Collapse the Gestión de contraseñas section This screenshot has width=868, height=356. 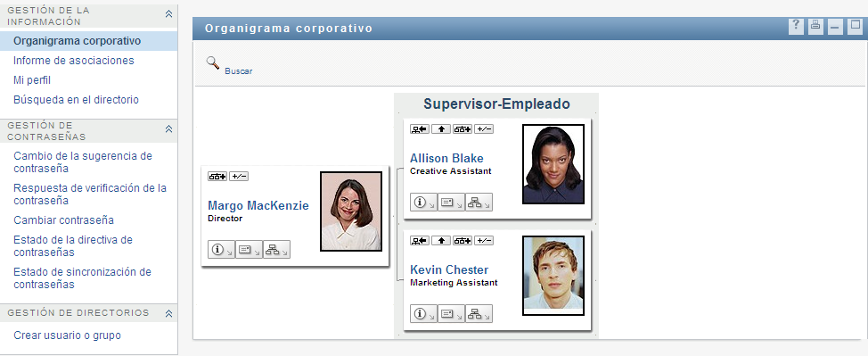point(168,129)
